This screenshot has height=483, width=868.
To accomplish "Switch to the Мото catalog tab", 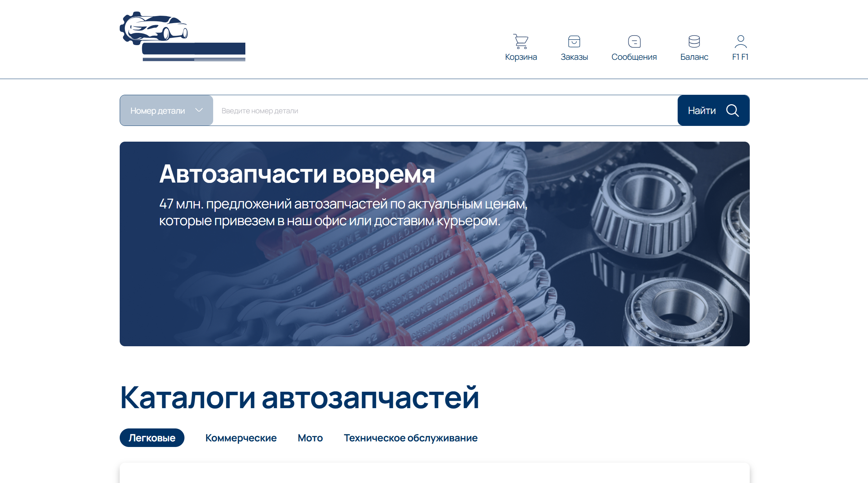I will (x=310, y=438).
